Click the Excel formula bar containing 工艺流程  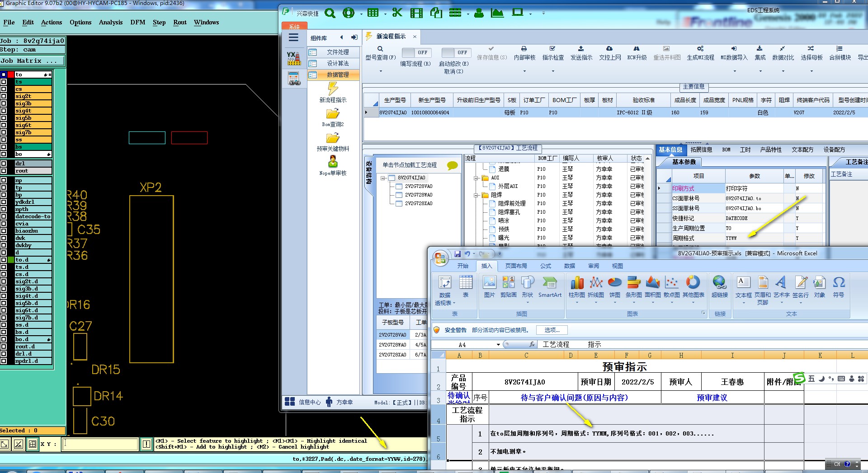pos(702,344)
